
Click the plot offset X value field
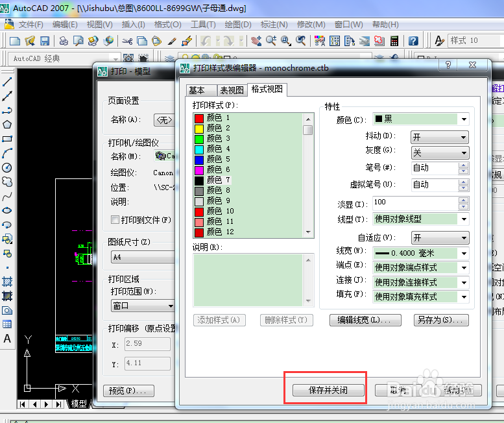[147, 344]
